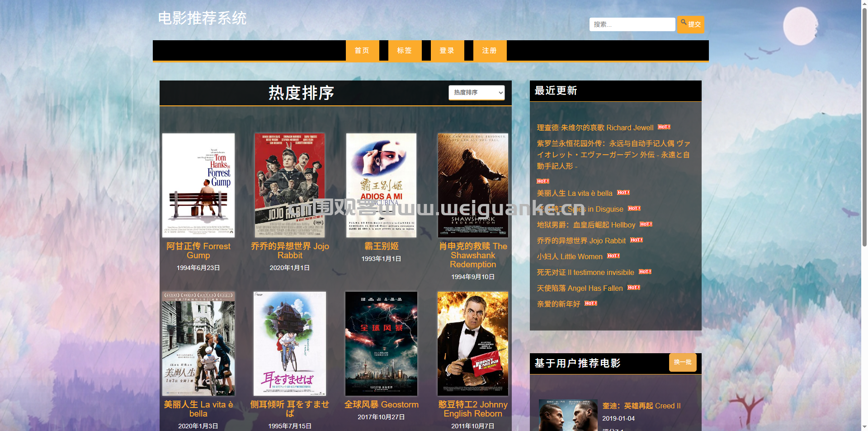Open the Creed II recommended movie thumbnail
This screenshot has height=431, width=868.
coord(568,415)
